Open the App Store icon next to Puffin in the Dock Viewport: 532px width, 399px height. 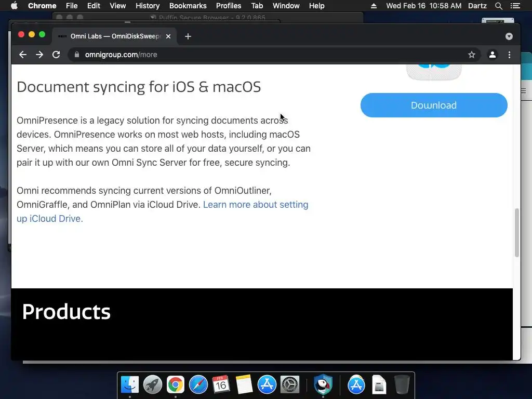356,385
